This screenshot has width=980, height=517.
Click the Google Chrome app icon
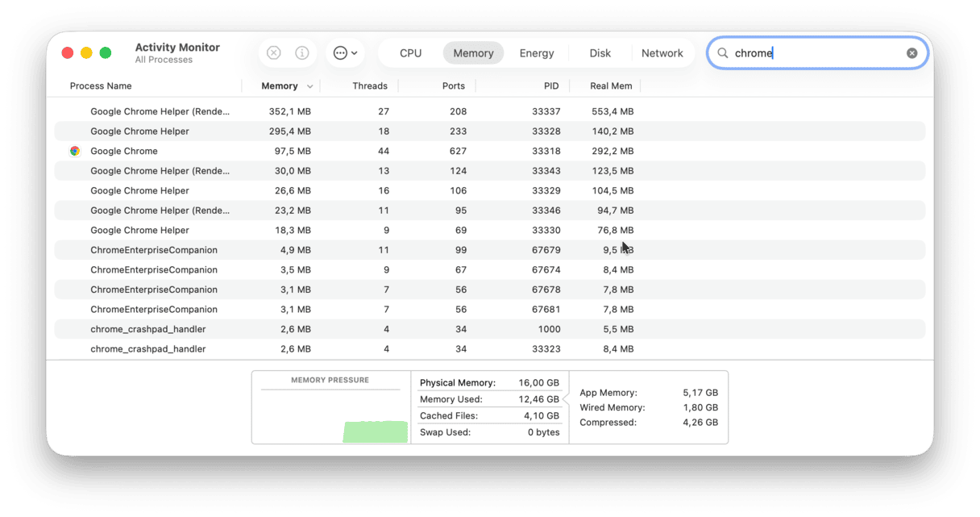point(75,151)
